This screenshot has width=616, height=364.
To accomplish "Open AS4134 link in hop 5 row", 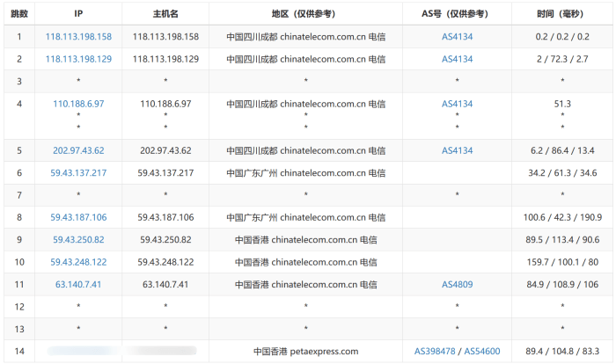I will tap(458, 150).
